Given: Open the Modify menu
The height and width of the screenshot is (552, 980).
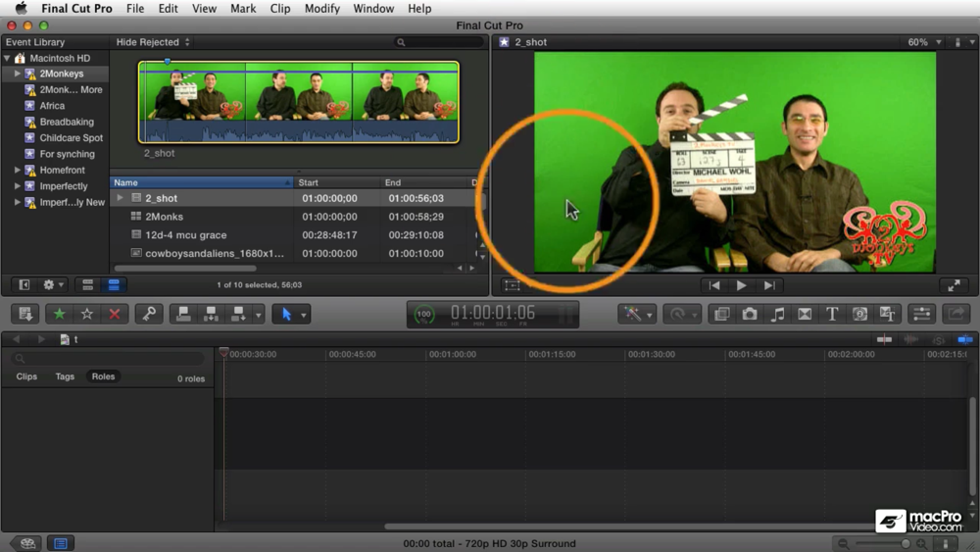Looking at the screenshot, I should click(x=321, y=9).
